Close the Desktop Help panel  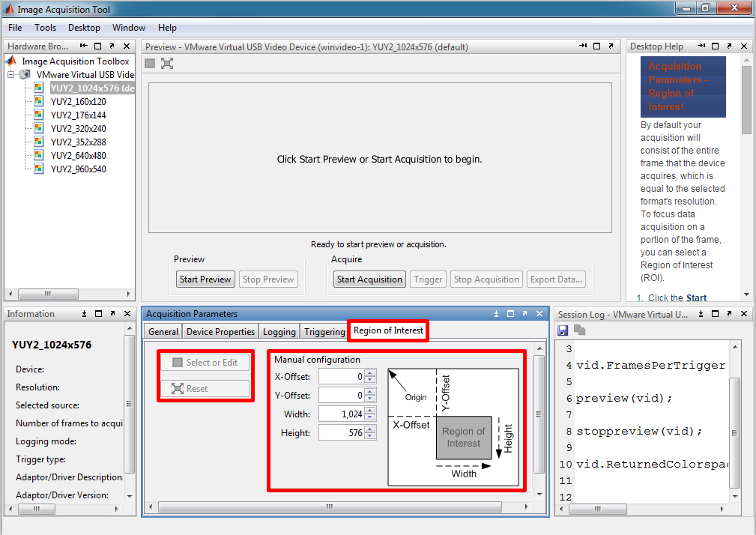(744, 46)
